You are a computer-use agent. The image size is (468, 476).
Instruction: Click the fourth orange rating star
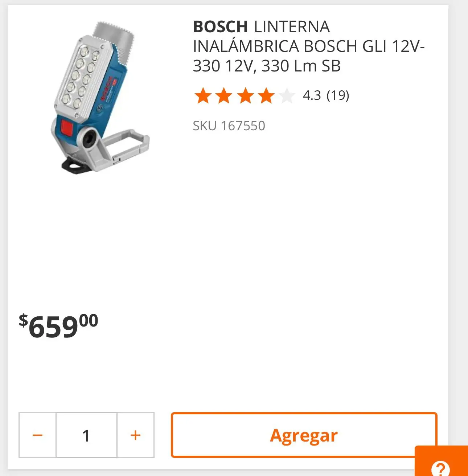point(266,96)
